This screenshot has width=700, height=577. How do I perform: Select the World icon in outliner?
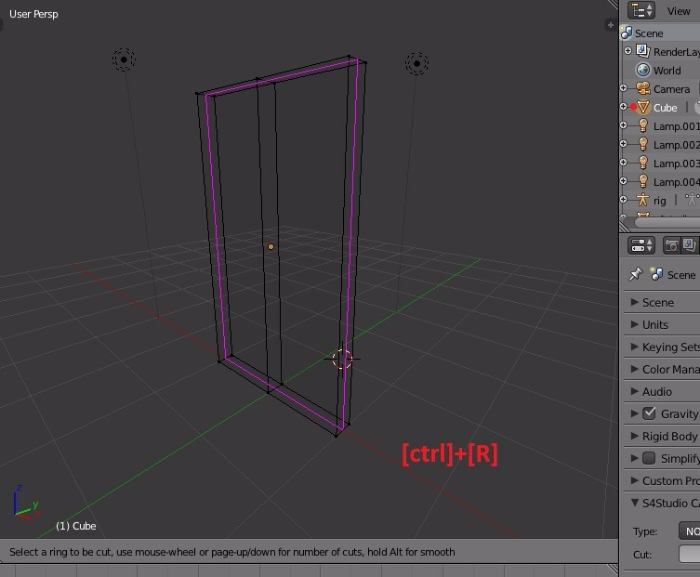coord(643,70)
